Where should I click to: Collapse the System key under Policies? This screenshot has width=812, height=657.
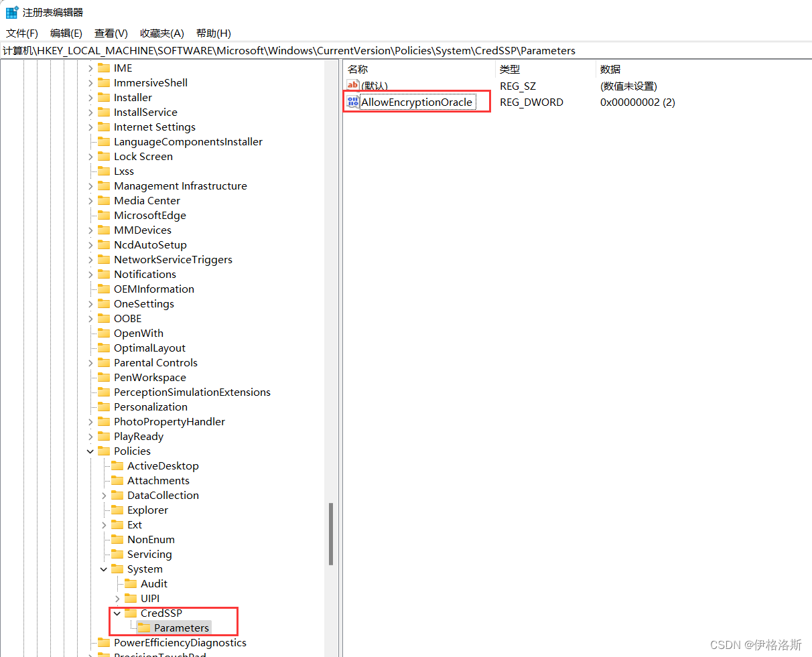click(104, 569)
